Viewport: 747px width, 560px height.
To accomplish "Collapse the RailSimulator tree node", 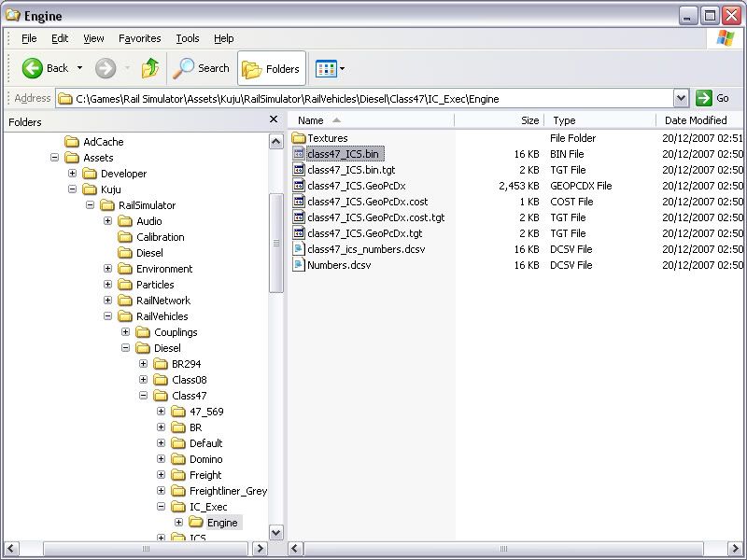I will point(90,205).
